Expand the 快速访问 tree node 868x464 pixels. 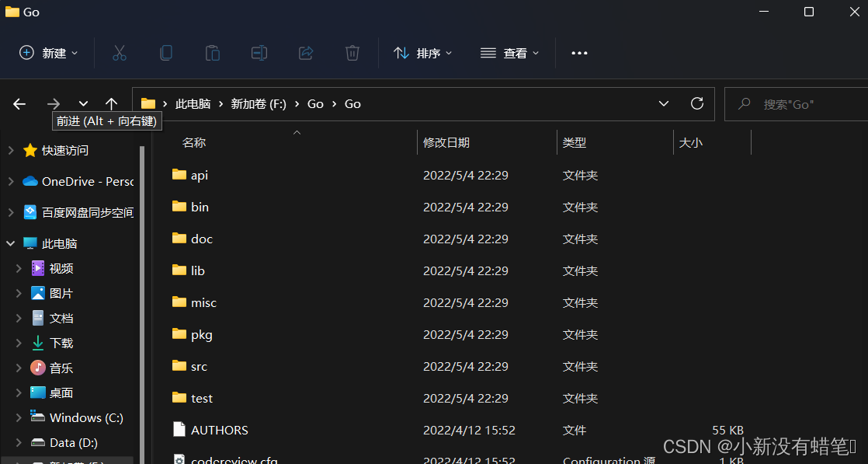[11, 150]
